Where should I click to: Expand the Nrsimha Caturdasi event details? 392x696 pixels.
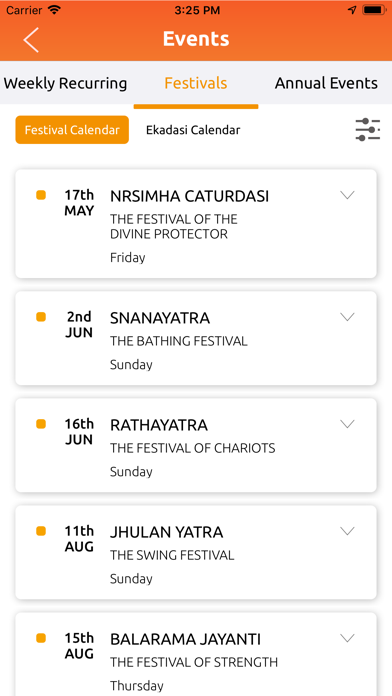click(x=347, y=195)
